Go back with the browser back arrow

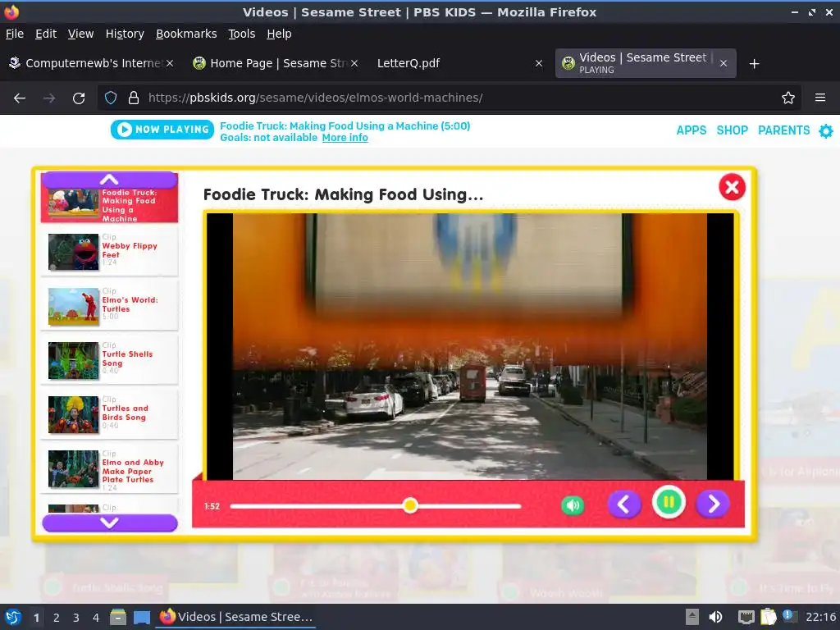click(20, 98)
